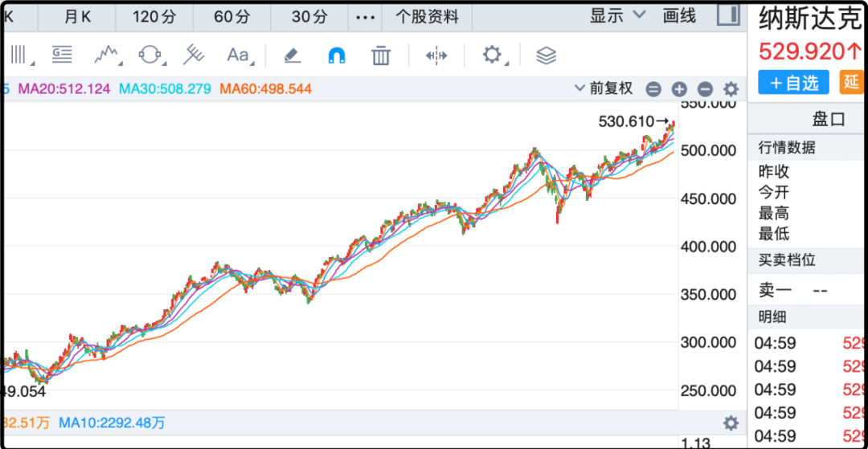Click the layers stack icon
868x449 pixels.
(x=546, y=55)
